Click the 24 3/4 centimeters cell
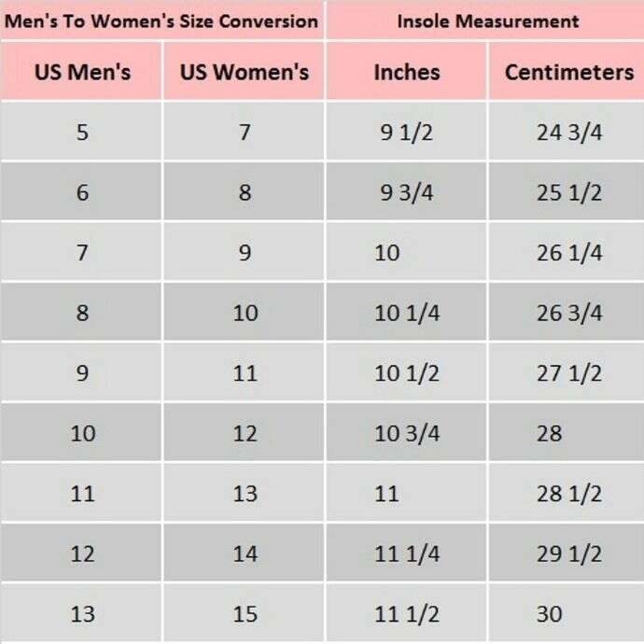 click(x=568, y=132)
